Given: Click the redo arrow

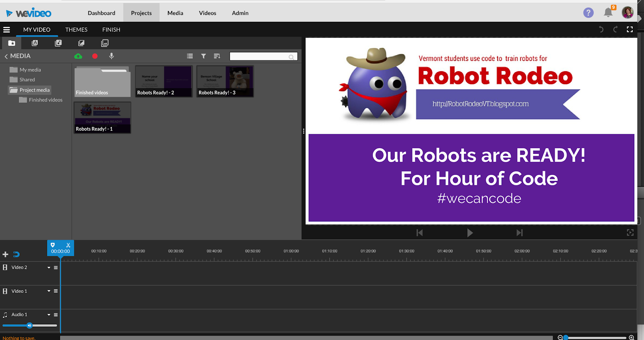Looking at the screenshot, I should 615,29.
